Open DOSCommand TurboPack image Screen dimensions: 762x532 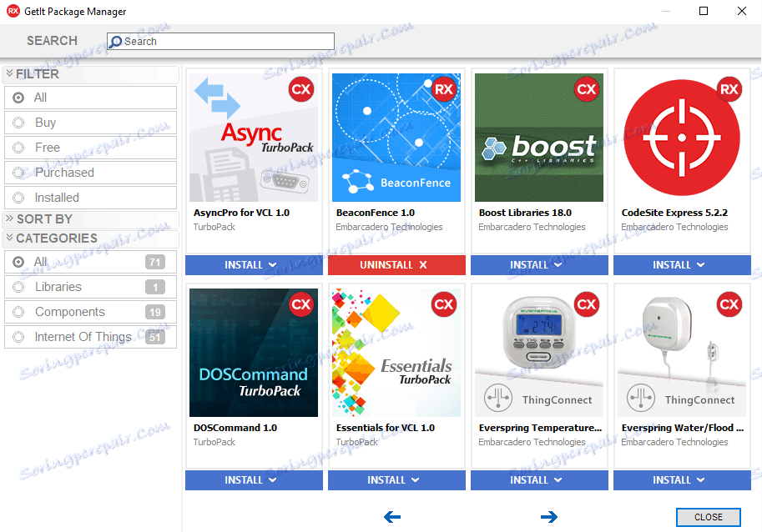[254, 353]
